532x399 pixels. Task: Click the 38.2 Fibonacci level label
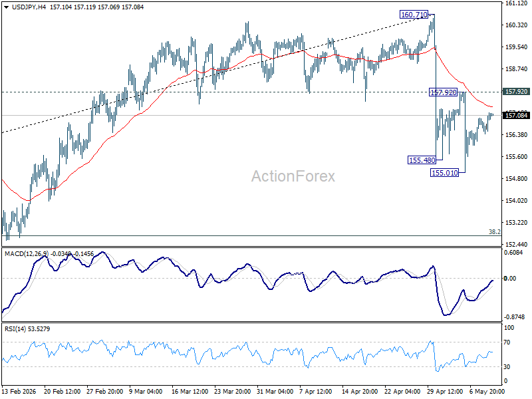click(x=494, y=231)
